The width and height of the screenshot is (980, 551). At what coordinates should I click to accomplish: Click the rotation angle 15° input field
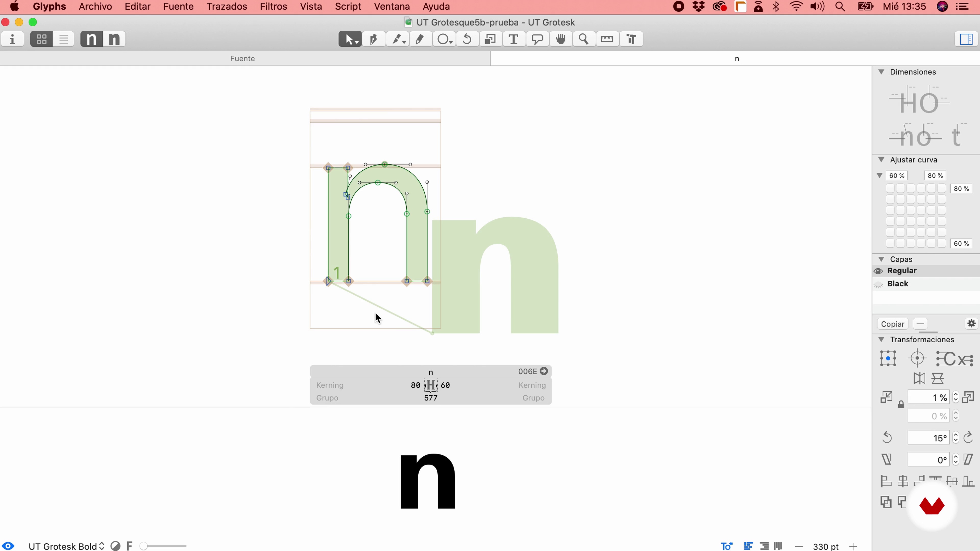(928, 438)
